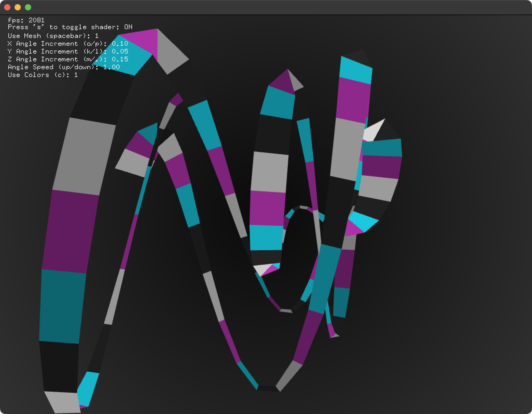Click magenta triangle atop the leftmost ribbon

tap(144, 42)
